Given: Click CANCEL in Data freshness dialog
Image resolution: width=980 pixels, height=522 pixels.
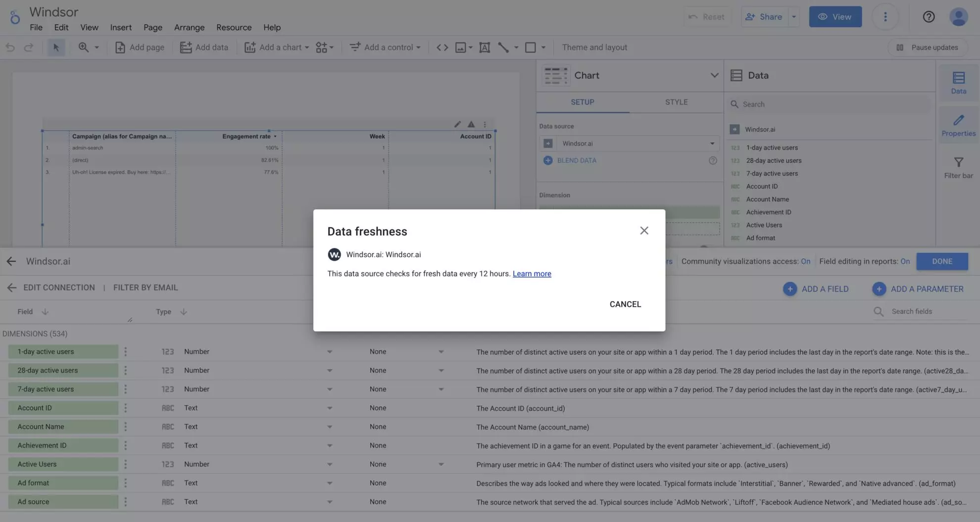Looking at the screenshot, I should [625, 304].
